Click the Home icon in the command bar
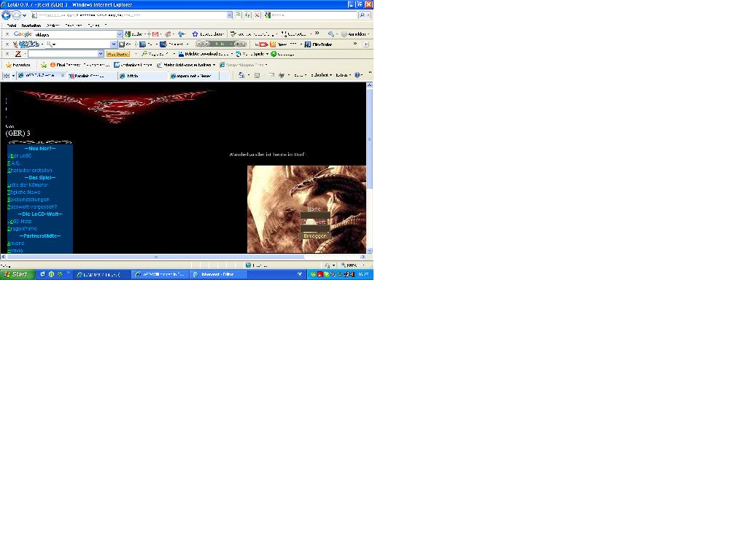The width and height of the screenshot is (747, 560). (241, 75)
